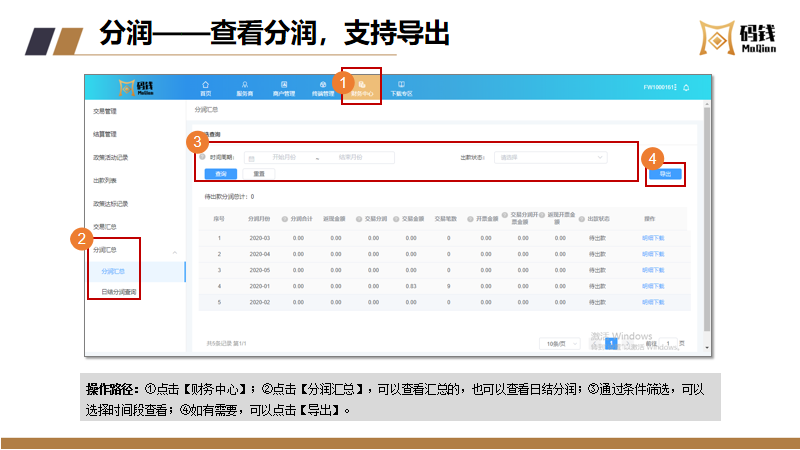Open 商户管理 in the top navigation
The image size is (800, 450).
pos(284,87)
